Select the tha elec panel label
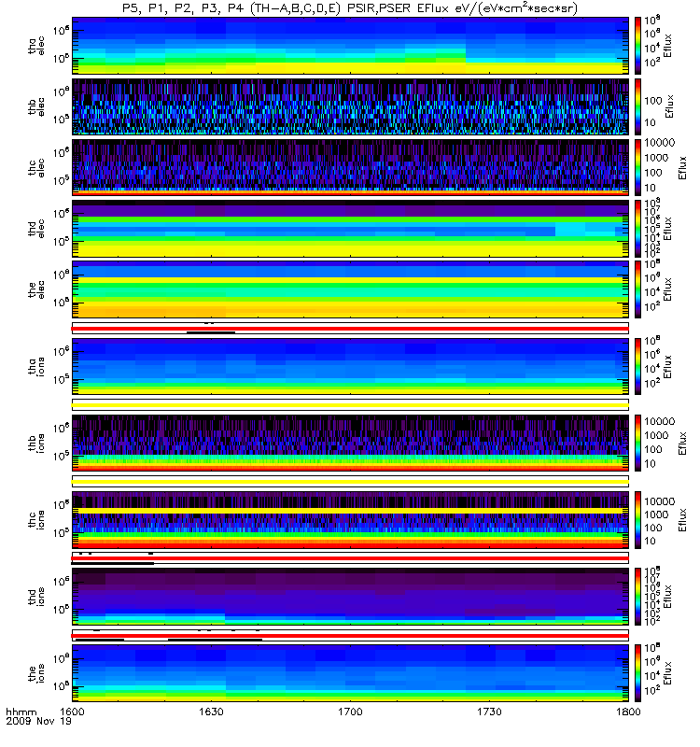 (x=36, y=46)
